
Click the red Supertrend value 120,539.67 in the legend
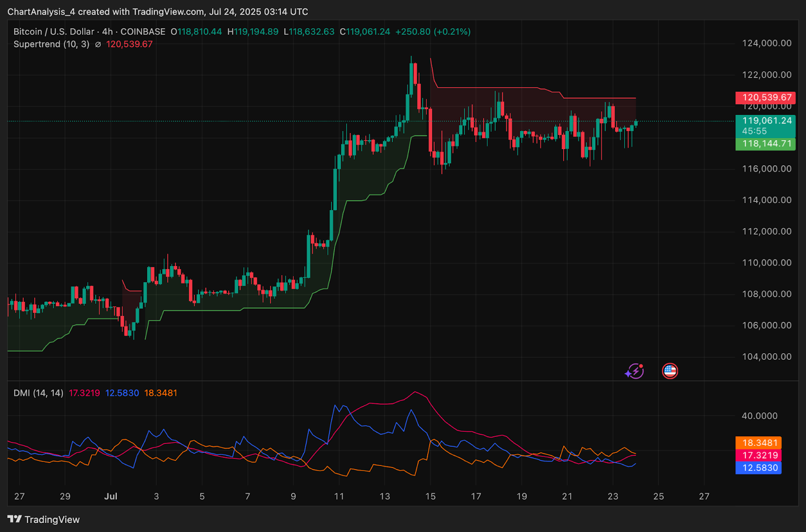129,44
